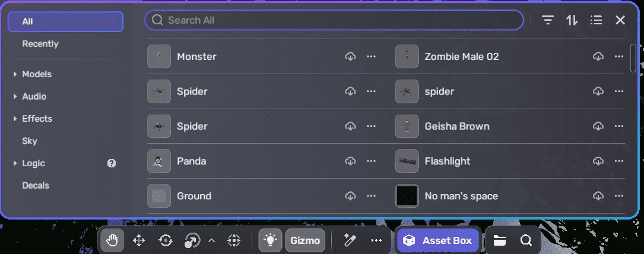The image size is (644, 254).
Task: Select the move tool
Action: click(139, 240)
